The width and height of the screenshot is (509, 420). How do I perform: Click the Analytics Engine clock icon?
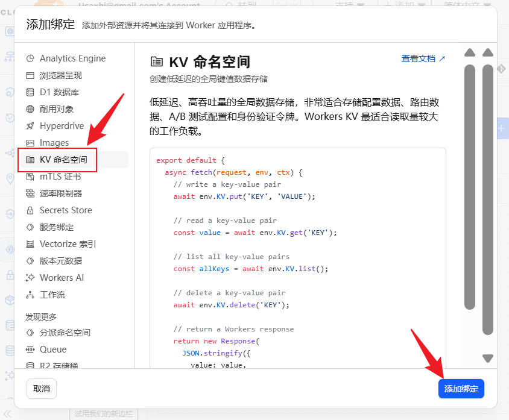30,58
